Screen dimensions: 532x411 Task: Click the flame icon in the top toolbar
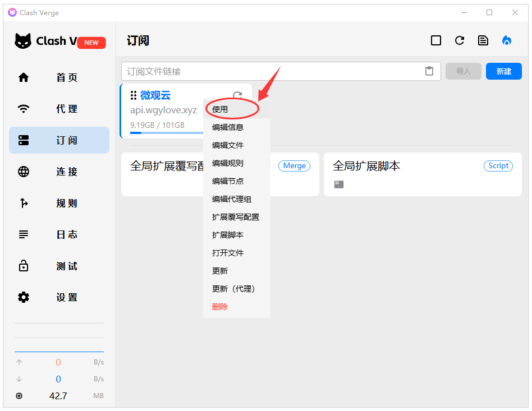[507, 40]
